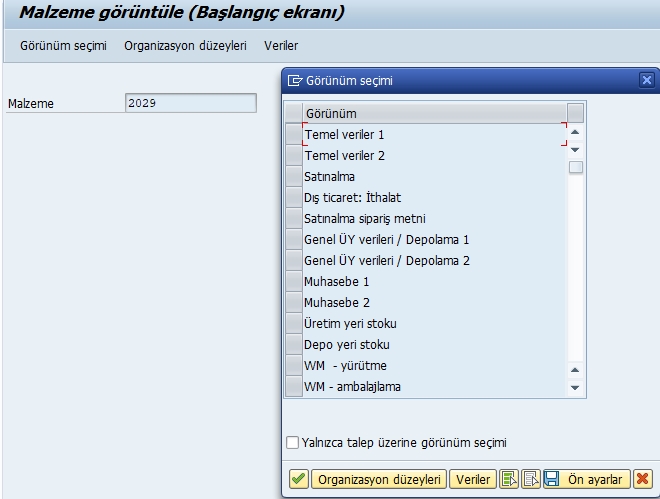Open the Görünüm seçimi menu
The image size is (660, 499).
tap(63, 46)
